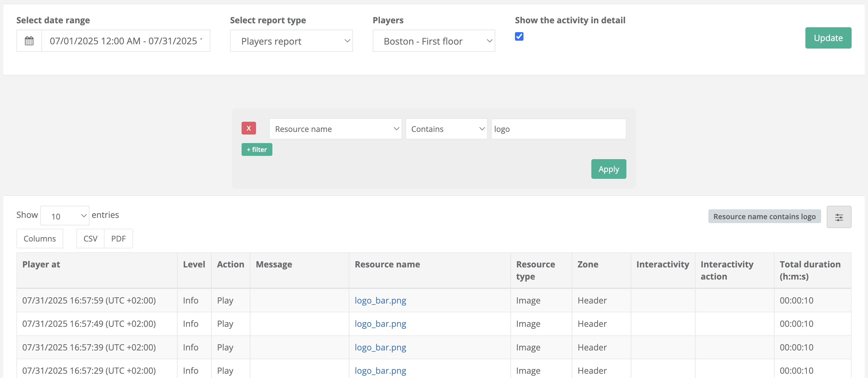Expand the Resource name filter field dropdown
This screenshot has height=378, width=868.
click(x=335, y=129)
